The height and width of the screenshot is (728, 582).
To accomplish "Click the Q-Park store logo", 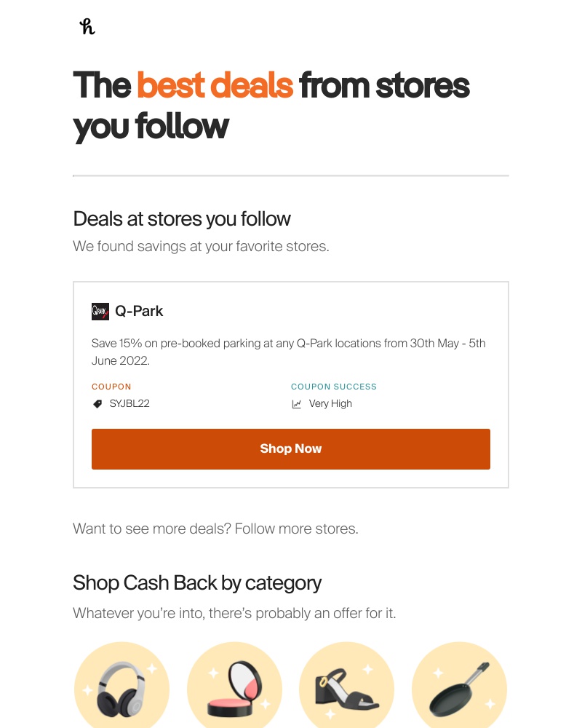I will click(100, 312).
